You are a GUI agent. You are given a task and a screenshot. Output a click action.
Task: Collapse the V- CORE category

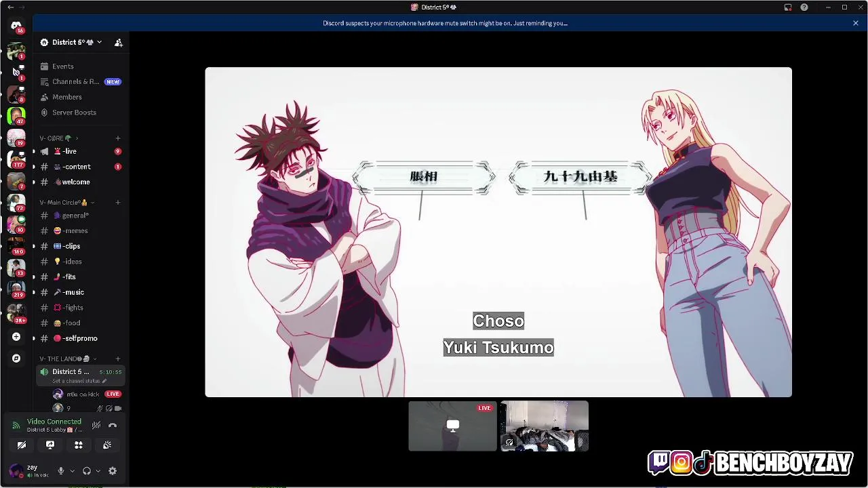point(58,138)
